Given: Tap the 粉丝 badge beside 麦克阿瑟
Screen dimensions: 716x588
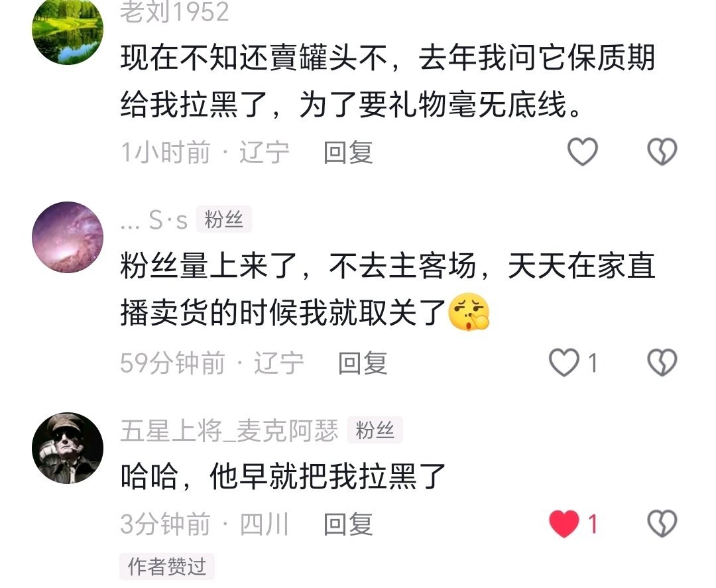Looking at the screenshot, I should [x=375, y=430].
